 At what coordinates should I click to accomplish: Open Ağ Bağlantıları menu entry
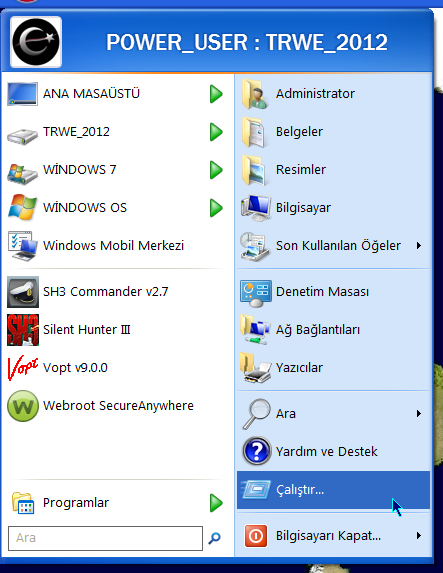[x=333, y=330]
